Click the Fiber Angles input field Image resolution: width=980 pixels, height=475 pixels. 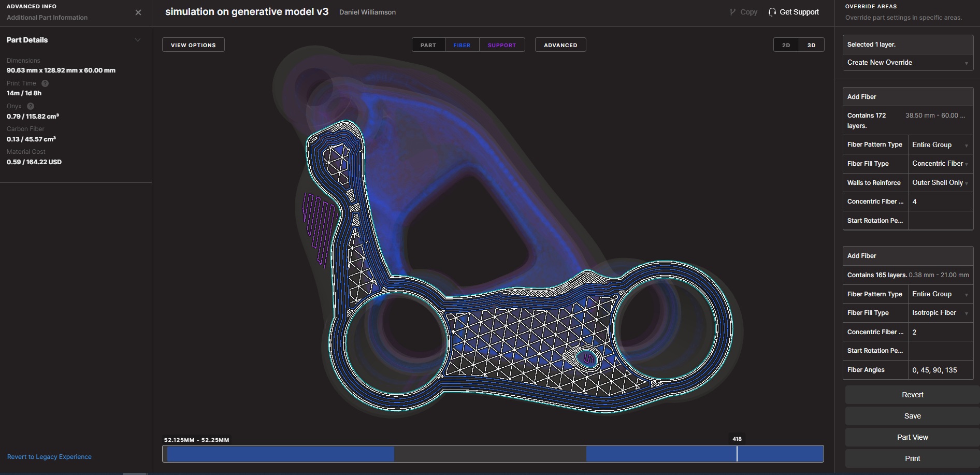coord(940,370)
